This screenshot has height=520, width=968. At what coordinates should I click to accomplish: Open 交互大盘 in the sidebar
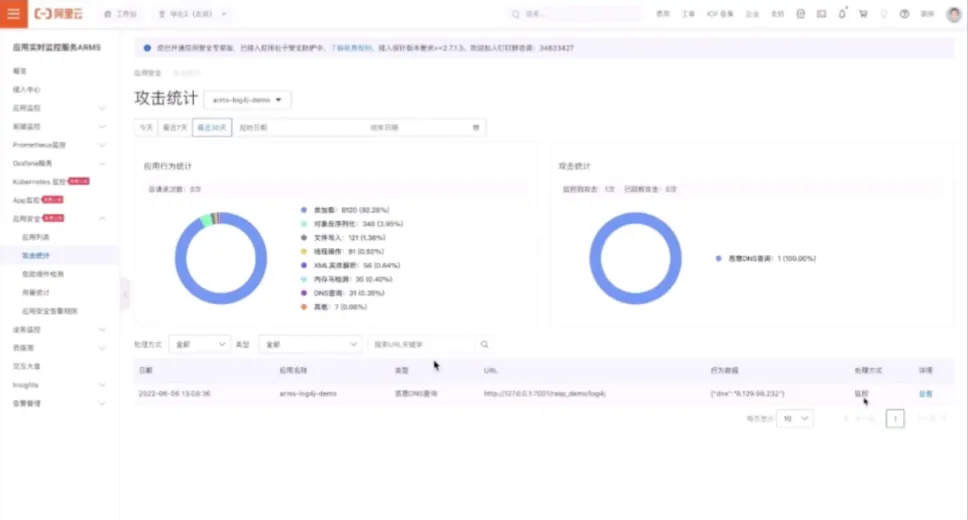pos(27,366)
